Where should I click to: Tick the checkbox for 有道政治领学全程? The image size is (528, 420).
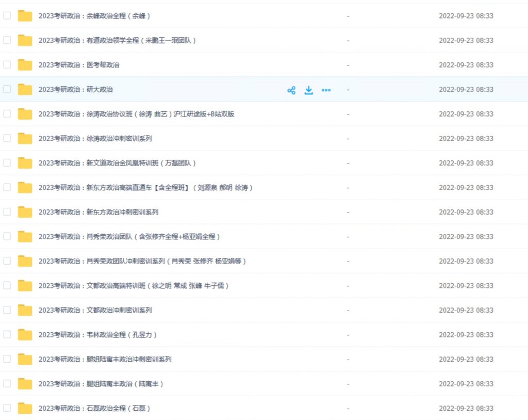click(x=7, y=40)
